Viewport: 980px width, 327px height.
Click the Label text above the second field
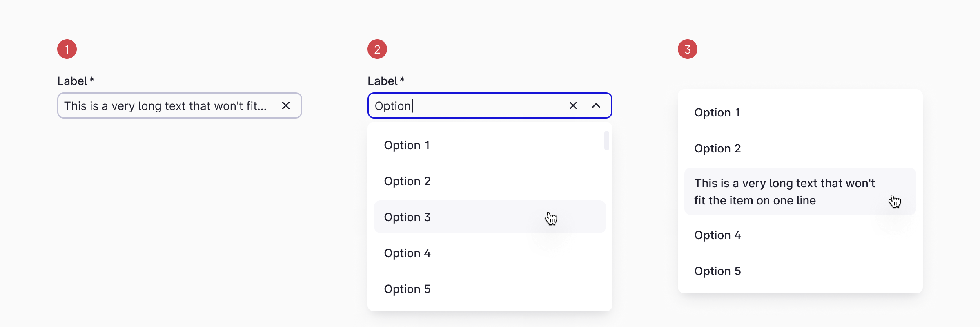383,81
